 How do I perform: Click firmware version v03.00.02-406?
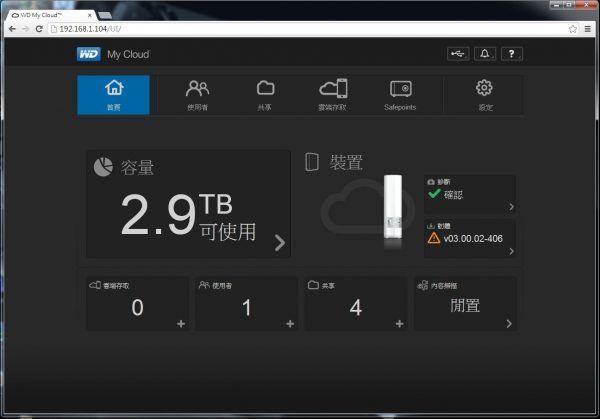[473, 238]
